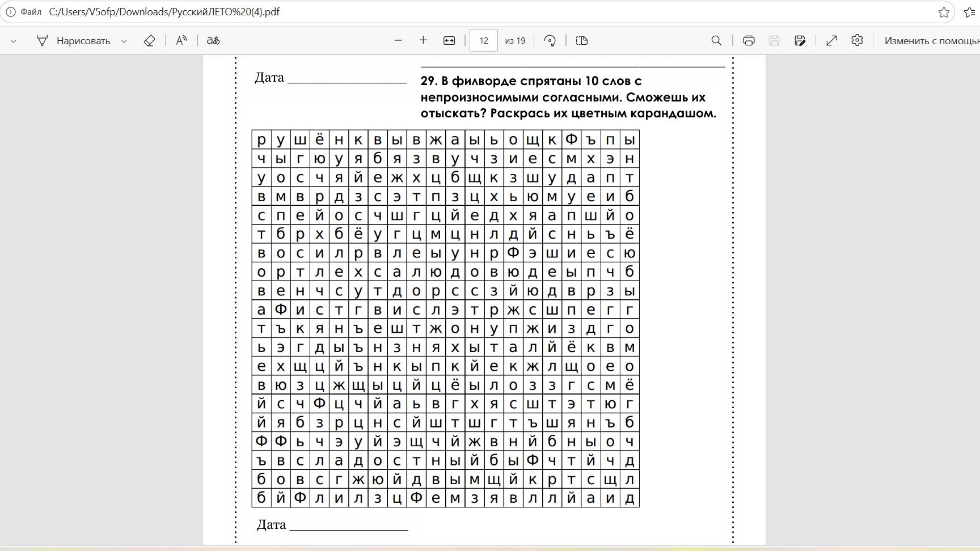Open the Translate document tool
The height and width of the screenshot is (551, 980).
point(213,41)
